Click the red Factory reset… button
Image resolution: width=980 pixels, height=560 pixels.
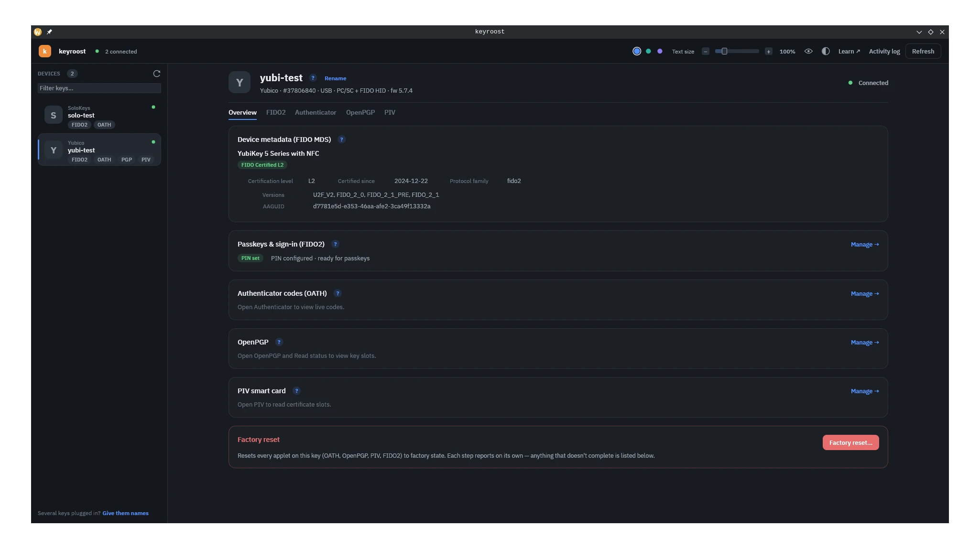click(850, 443)
